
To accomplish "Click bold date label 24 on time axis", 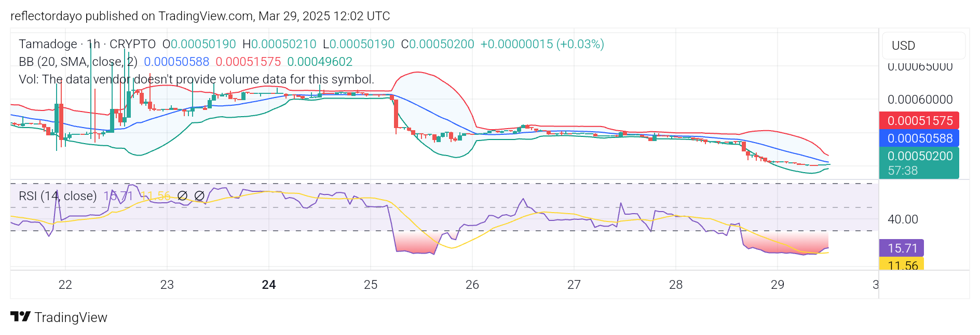I will point(269,285).
